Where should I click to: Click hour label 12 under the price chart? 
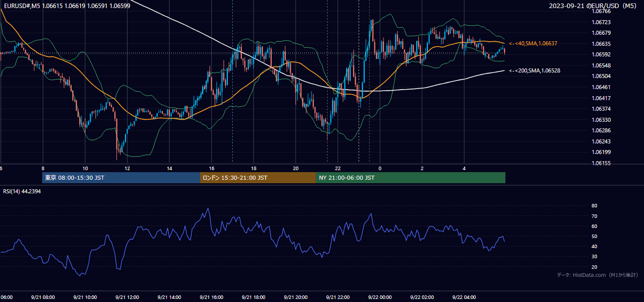point(127,168)
